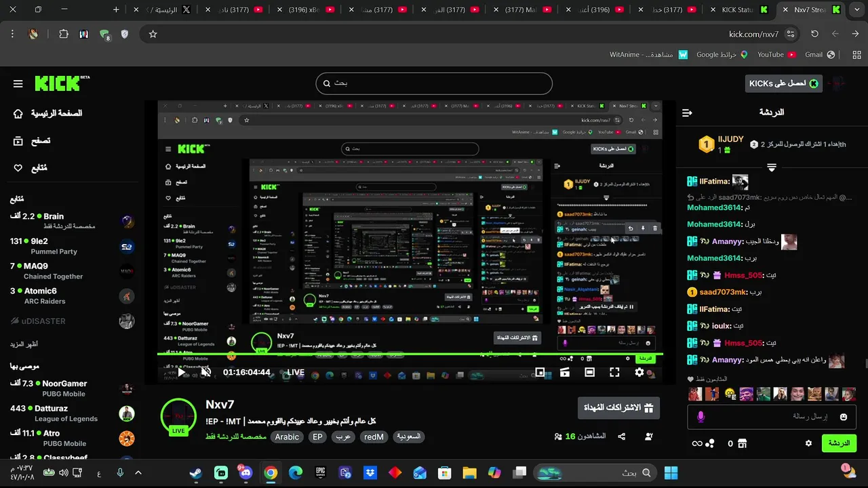The height and width of the screenshot is (488, 868).
Task: Open the chat shop icon
Action: click(x=742, y=443)
